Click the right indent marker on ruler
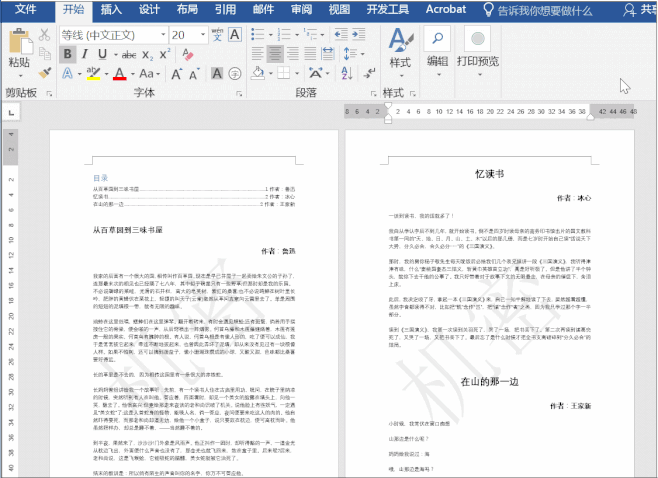 (x=590, y=117)
